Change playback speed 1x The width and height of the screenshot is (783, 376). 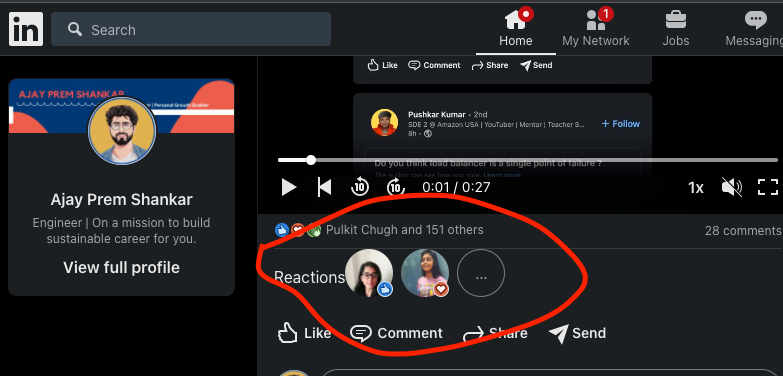tap(696, 188)
